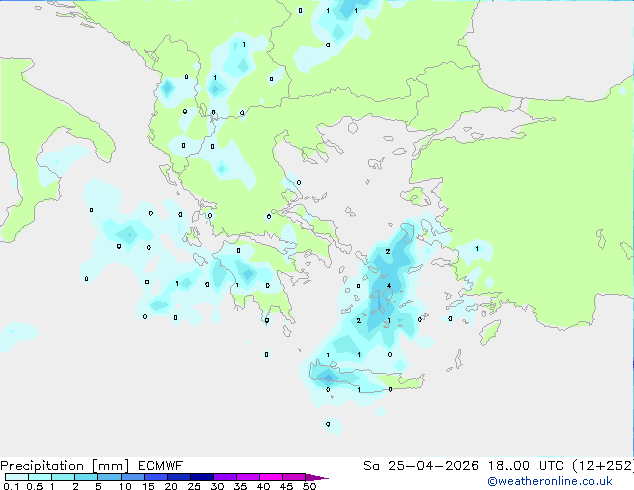The width and height of the screenshot is (634, 490).
Task: Click the '[mm]' unit label
Action: coord(110,466)
